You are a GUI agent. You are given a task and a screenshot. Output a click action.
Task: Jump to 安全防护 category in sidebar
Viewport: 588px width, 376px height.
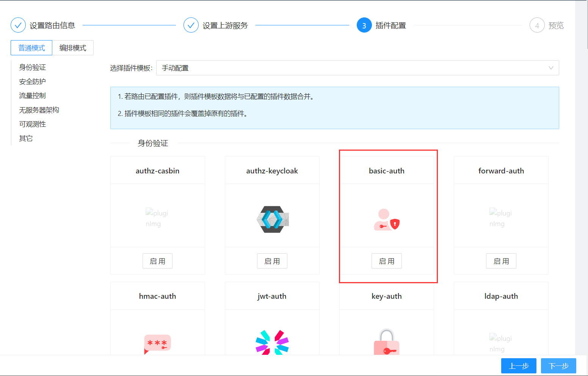pyautogui.click(x=33, y=82)
